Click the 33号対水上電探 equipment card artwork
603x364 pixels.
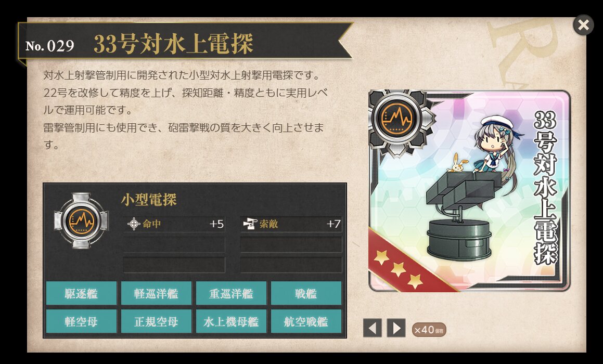tap(469, 191)
